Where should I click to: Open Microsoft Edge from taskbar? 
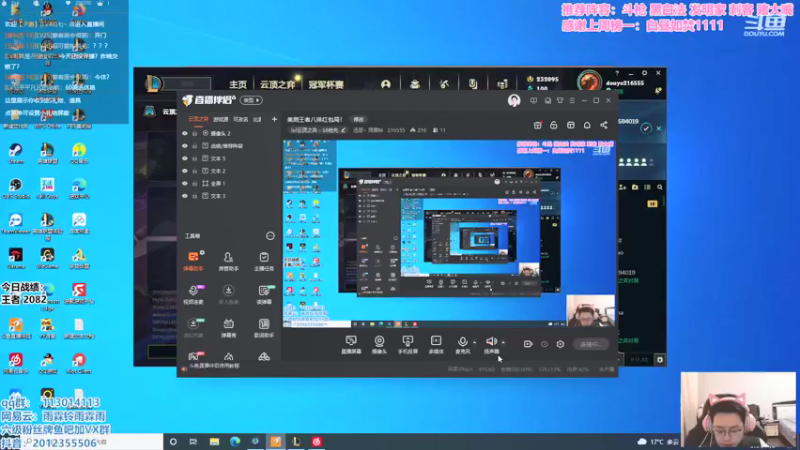(x=235, y=441)
